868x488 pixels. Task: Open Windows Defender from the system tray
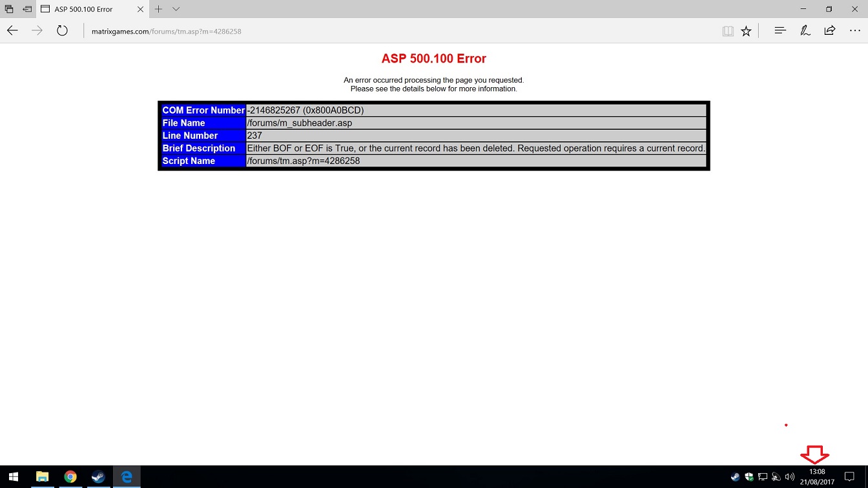pos(749,477)
